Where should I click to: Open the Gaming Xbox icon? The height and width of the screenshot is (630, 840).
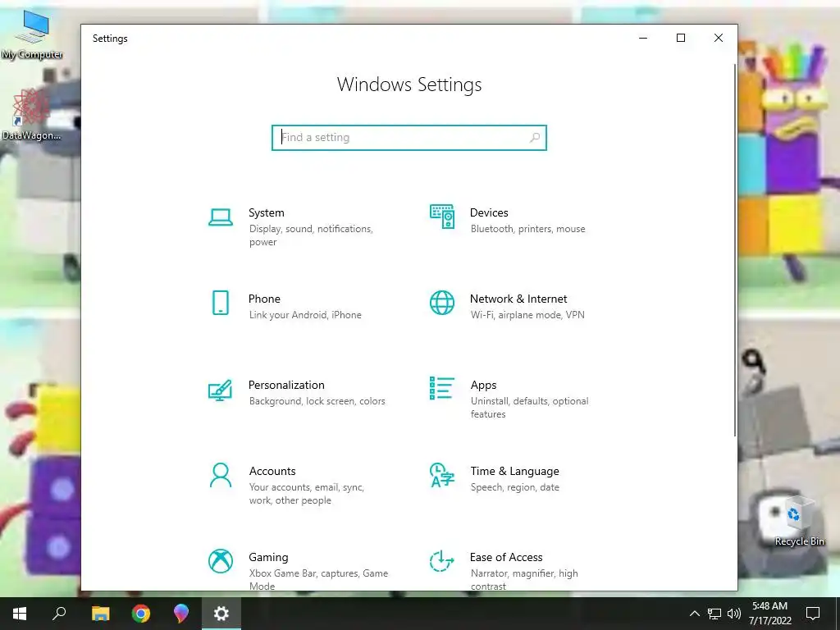pyautogui.click(x=220, y=561)
